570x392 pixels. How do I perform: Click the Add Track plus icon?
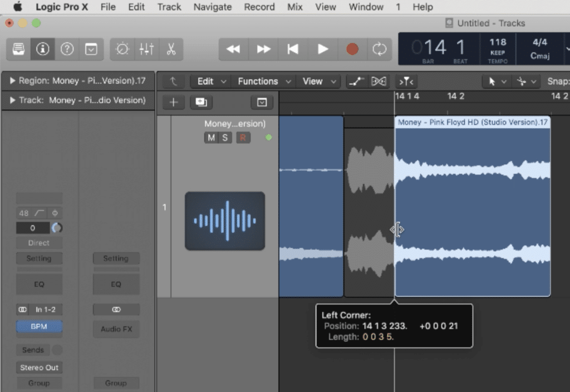(173, 102)
